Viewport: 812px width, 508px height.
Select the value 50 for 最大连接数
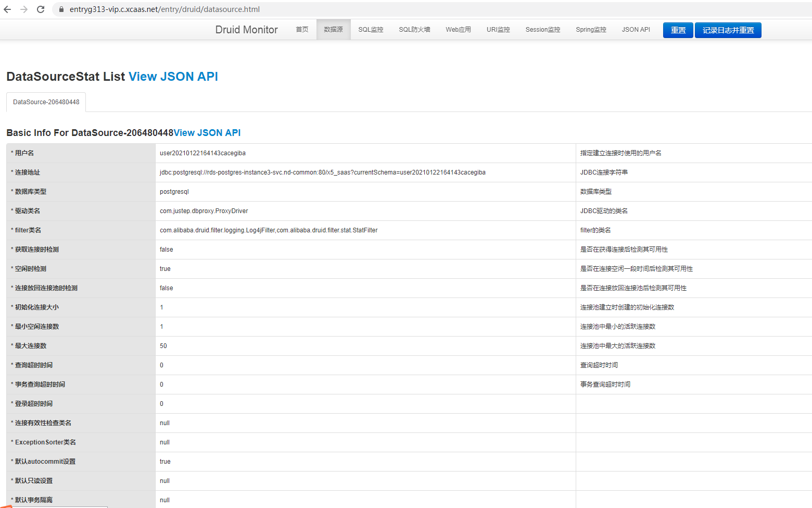click(163, 346)
